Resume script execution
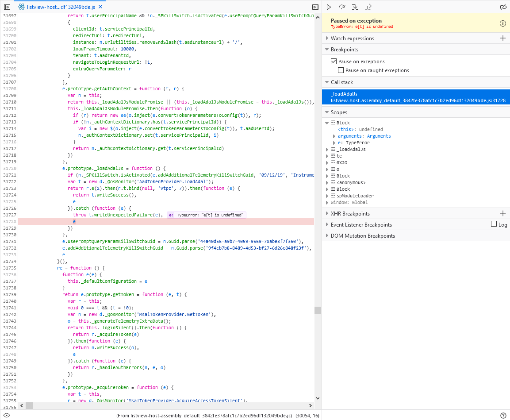510x420 pixels. [329, 7]
